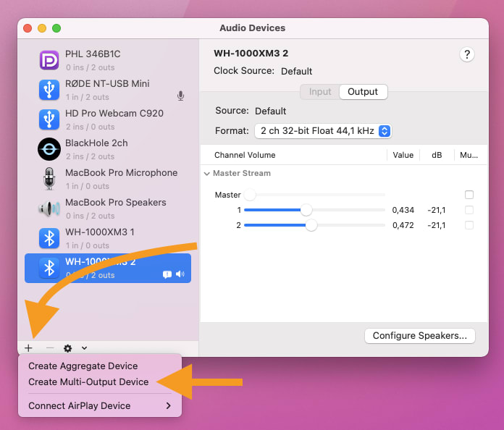Image resolution: width=504 pixels, height=430 pixels.
Task: Click the HD Pro Webcam C920 USB icon
Action: coord(49,119)
